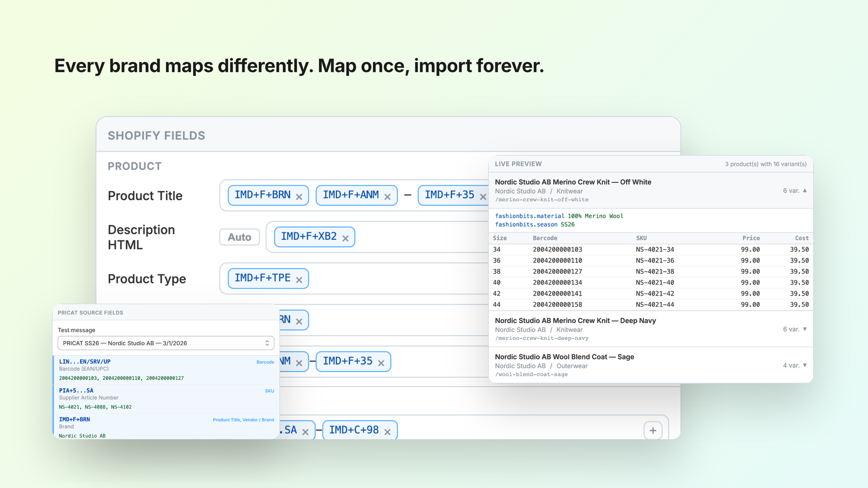
Task: Click the size 40 variant row
Action: (x=651, y=282)
